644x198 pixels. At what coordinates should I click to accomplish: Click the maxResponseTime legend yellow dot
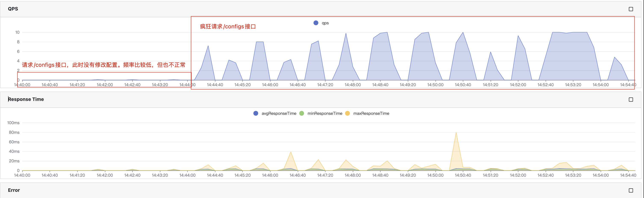[347, 113]
